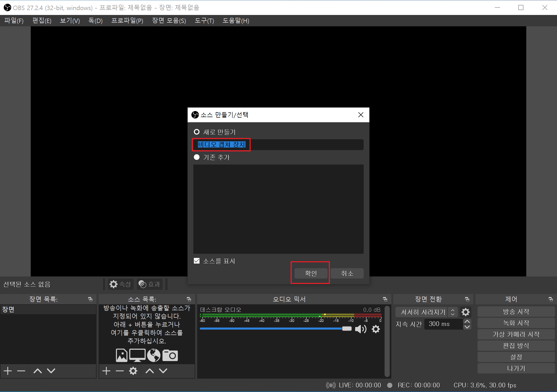Open the 독(D) menu
This screenshot has height=392, width=557.
tap(96, 21)
